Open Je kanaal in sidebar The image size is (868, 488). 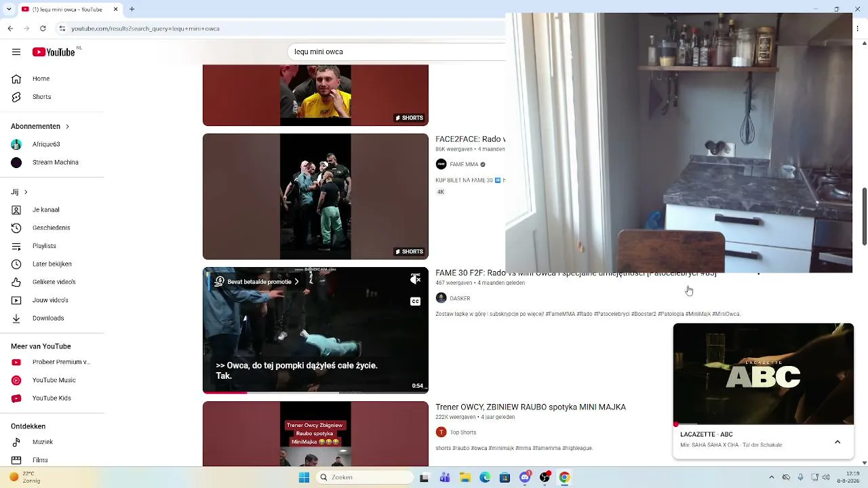click(x=45, y=210)
